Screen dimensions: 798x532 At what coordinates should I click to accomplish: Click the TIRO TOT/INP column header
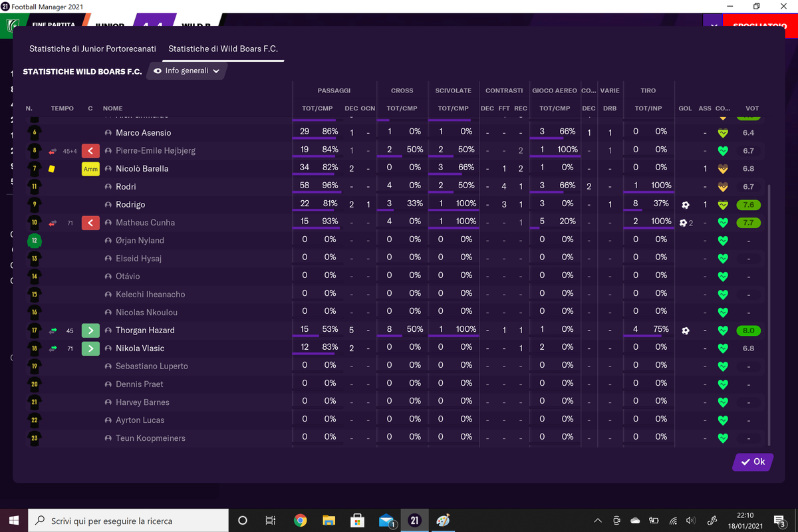648,108
